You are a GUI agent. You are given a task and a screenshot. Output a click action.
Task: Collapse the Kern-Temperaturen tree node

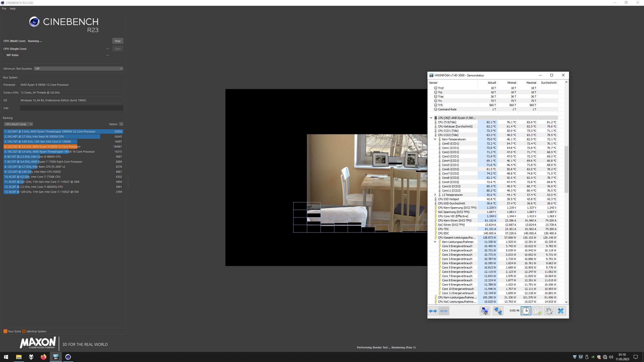pos(435,139)
